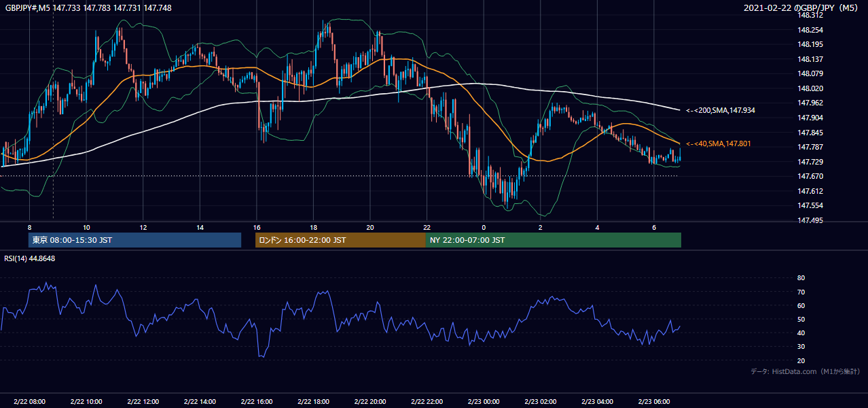This screenshot has width=868, height=408.
Task: Click RSI axis level 70
Action: (801, 292)
